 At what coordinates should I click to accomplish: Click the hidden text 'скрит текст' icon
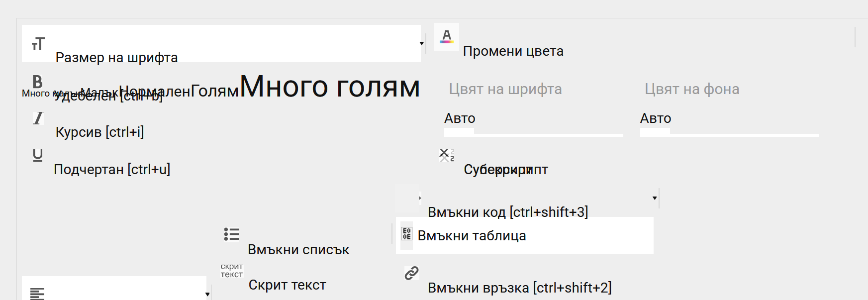(x=231, y=271)
